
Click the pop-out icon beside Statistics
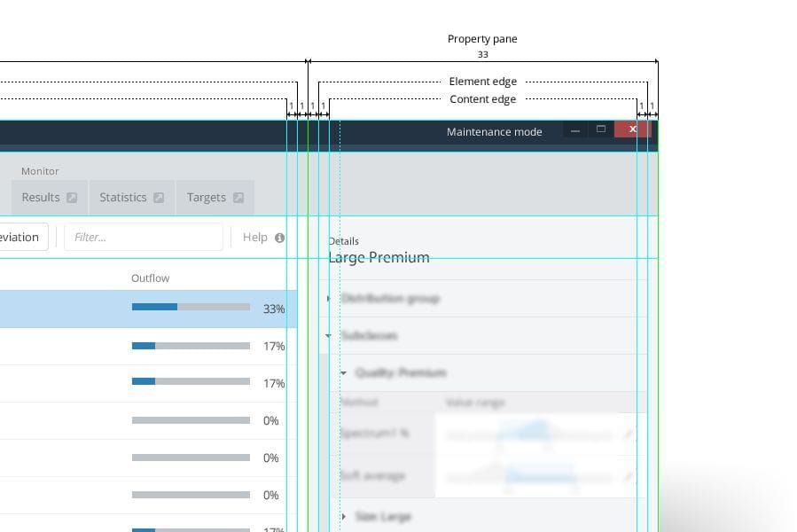click(160, 197)
